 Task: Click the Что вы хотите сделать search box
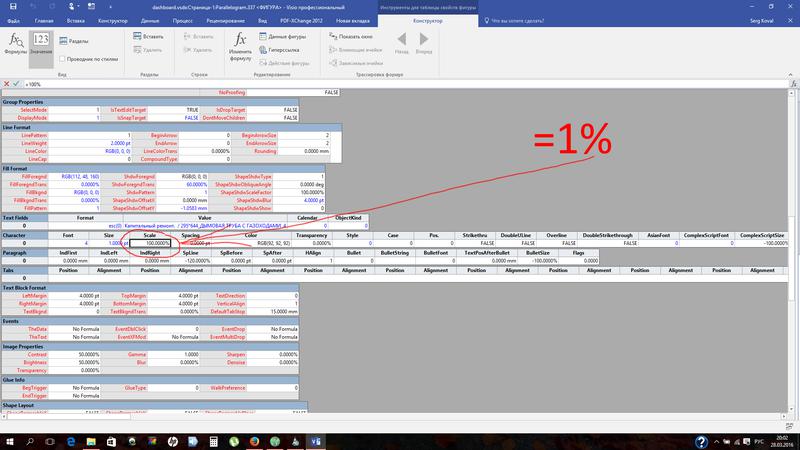pyautogui.click(x=513, y=20)
